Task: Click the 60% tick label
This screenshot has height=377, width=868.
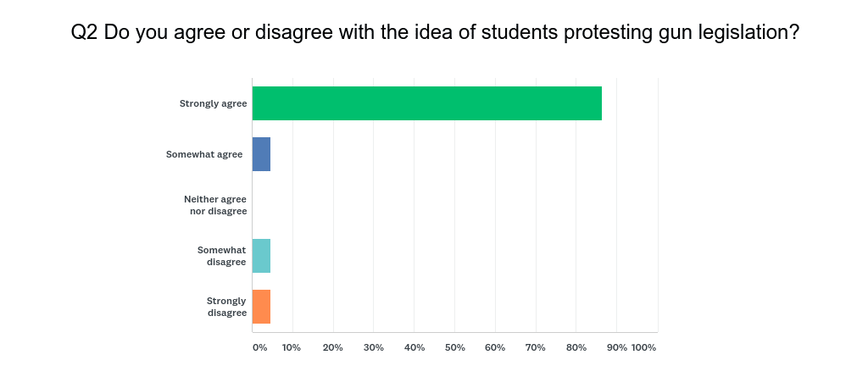Action: tap(495, 347)
